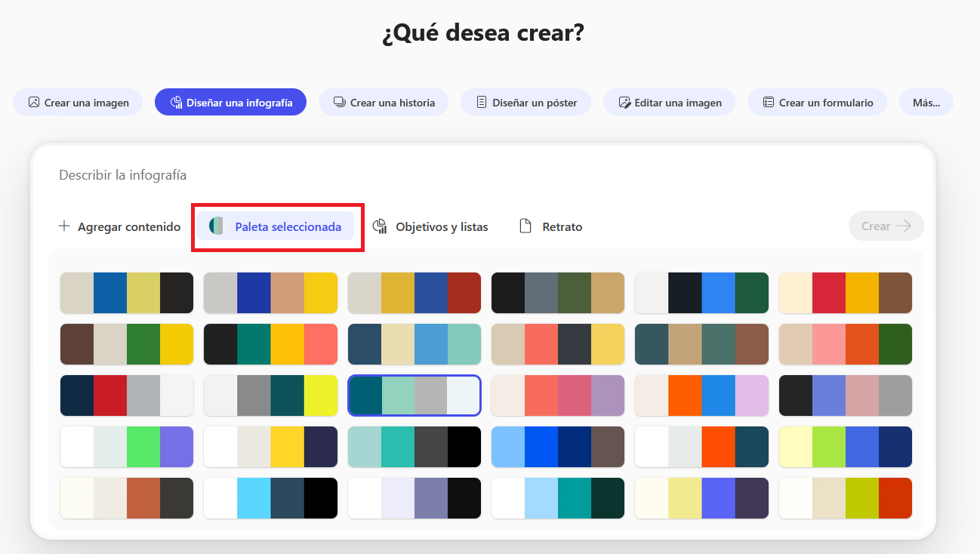Click the Crear arrow button
The width and height of the screenshot is (980, 554).
tap(886, 226)
